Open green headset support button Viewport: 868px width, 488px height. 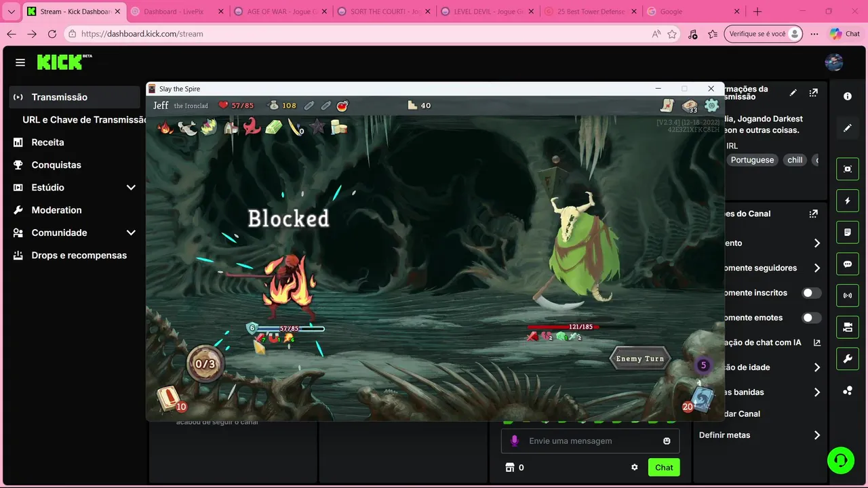(841, 460)
